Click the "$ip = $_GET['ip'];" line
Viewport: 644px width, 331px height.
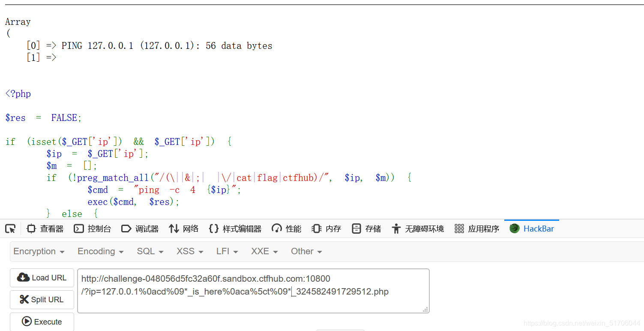[x=98, y=154]
